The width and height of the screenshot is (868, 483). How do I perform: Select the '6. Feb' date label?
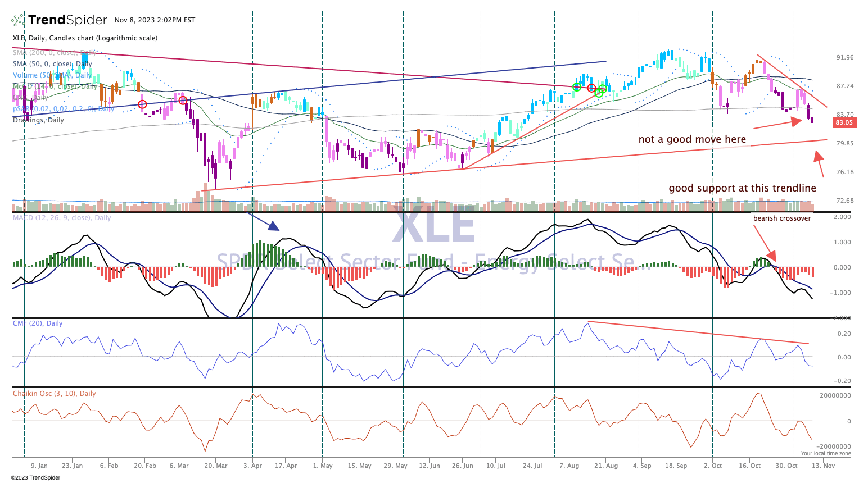coord(109,466)
